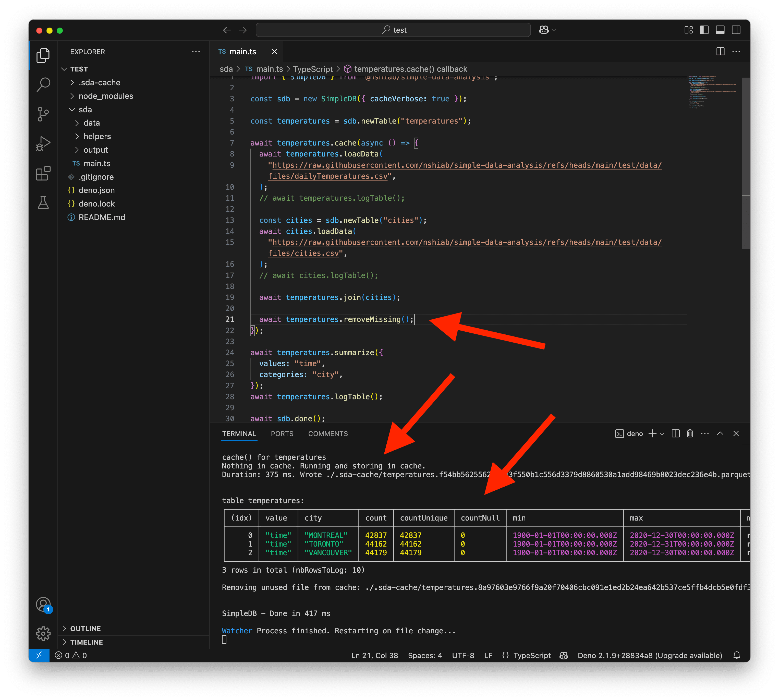Image resolution: width=779 pixels, height=700 pixels.
Task: Open the Copilot menu in title bar
Action: [x=547, y=30]
